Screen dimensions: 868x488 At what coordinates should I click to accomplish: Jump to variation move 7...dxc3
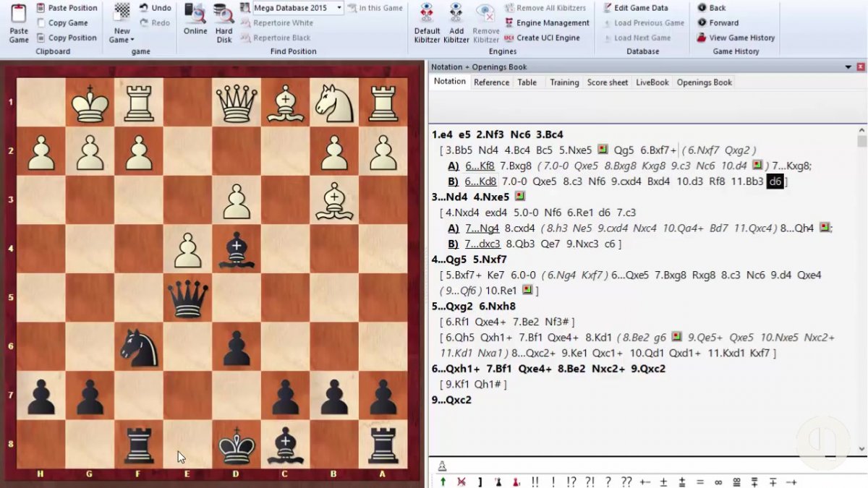(x=484, y=244)
